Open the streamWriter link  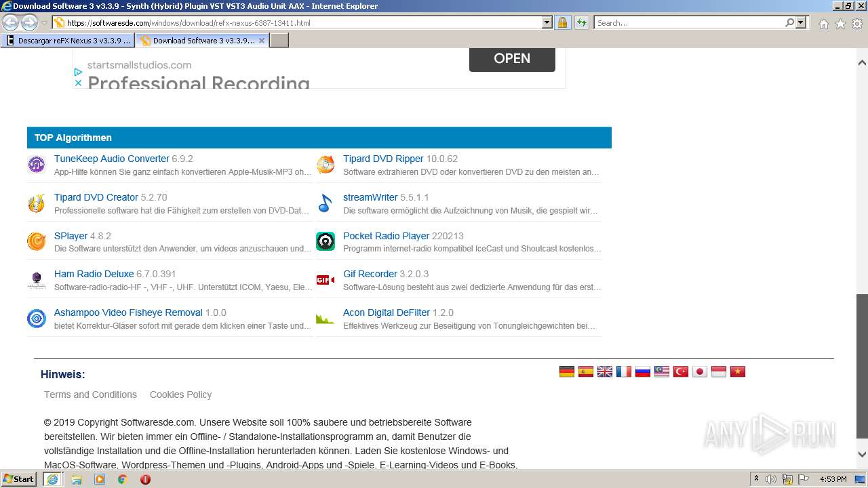(370, 197)
